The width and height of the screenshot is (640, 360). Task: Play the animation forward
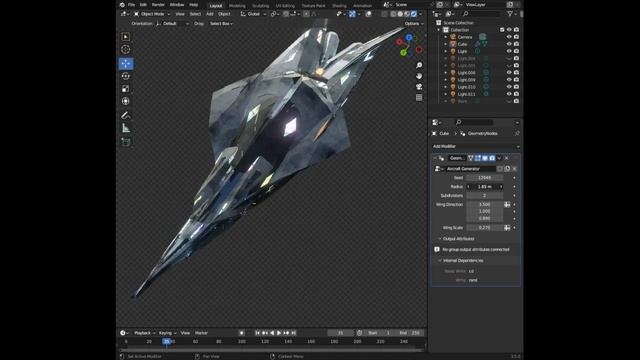click(279, 333)
